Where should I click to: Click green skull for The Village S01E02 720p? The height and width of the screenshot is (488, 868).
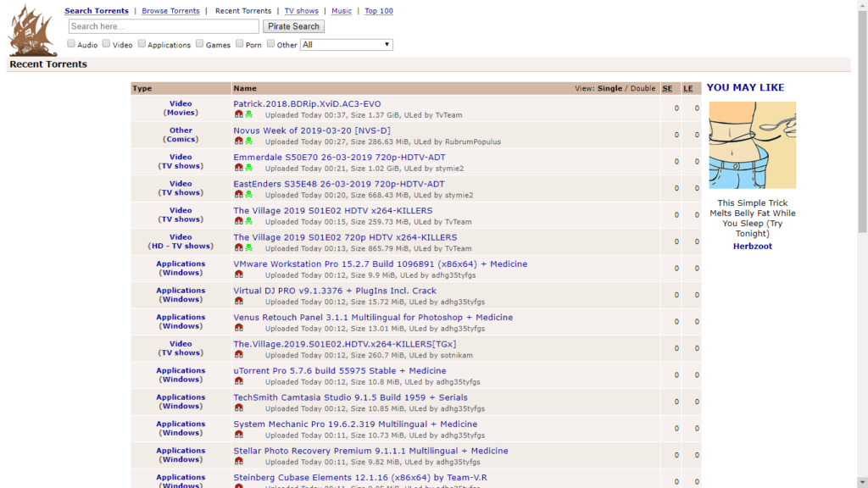click(249, 247)
